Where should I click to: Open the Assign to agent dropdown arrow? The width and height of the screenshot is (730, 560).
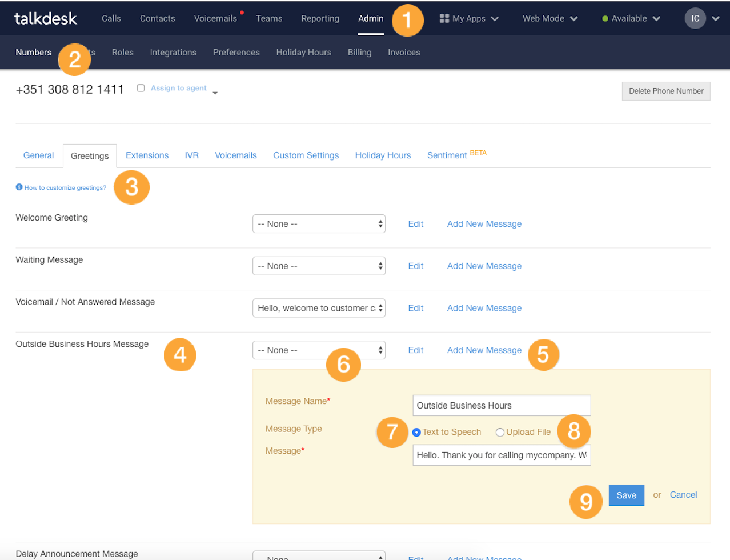tap(215, 93)
